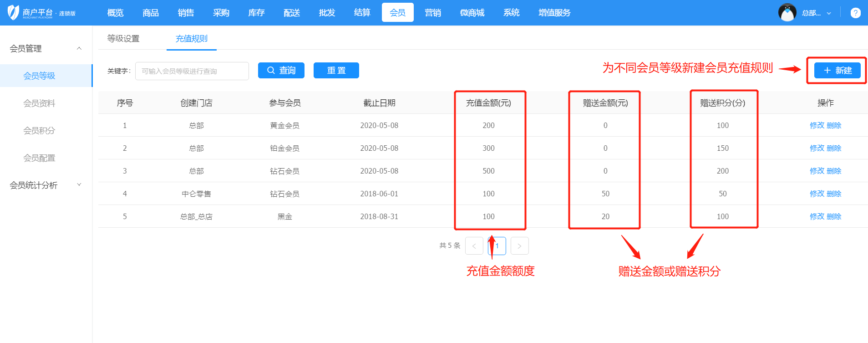Screen dimensions: 868x343
Task: Click 删除 for the 黑金 row
Action: click(834, 216)
